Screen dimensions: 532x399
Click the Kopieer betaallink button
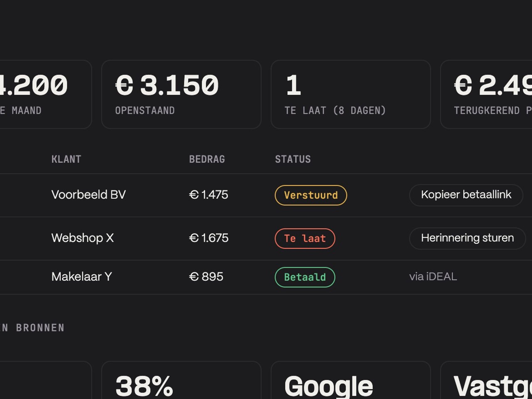[466, 195]
